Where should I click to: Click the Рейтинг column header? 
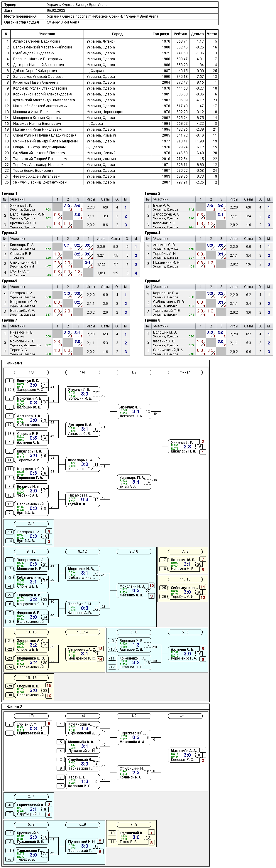[x=180, y=34]
